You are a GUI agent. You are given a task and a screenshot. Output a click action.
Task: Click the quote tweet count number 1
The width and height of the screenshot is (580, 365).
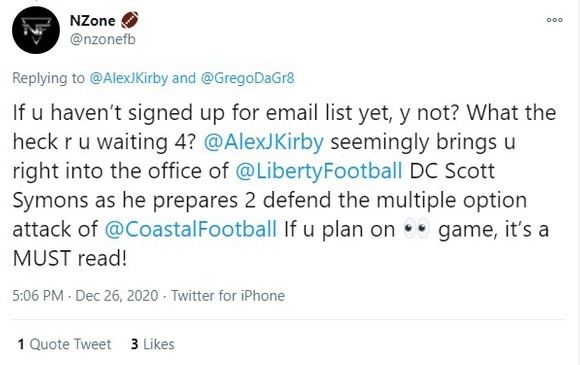(x=21, y=344)
